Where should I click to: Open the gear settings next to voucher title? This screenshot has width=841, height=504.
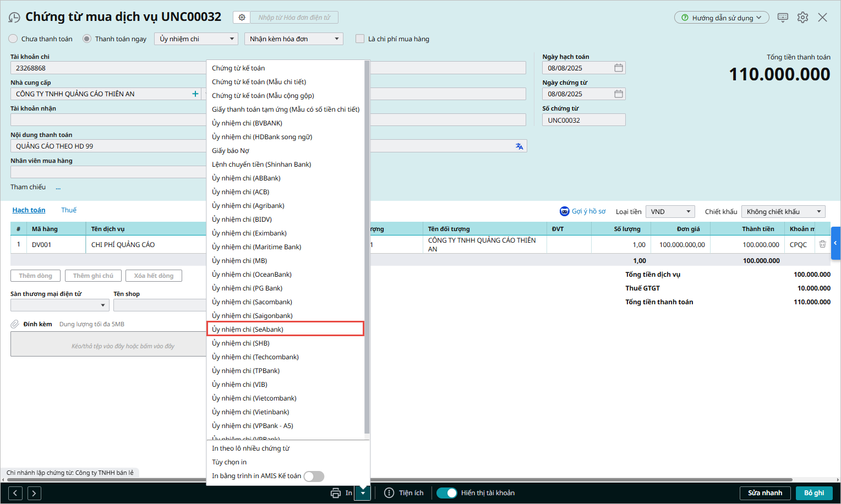coord(242,18)
